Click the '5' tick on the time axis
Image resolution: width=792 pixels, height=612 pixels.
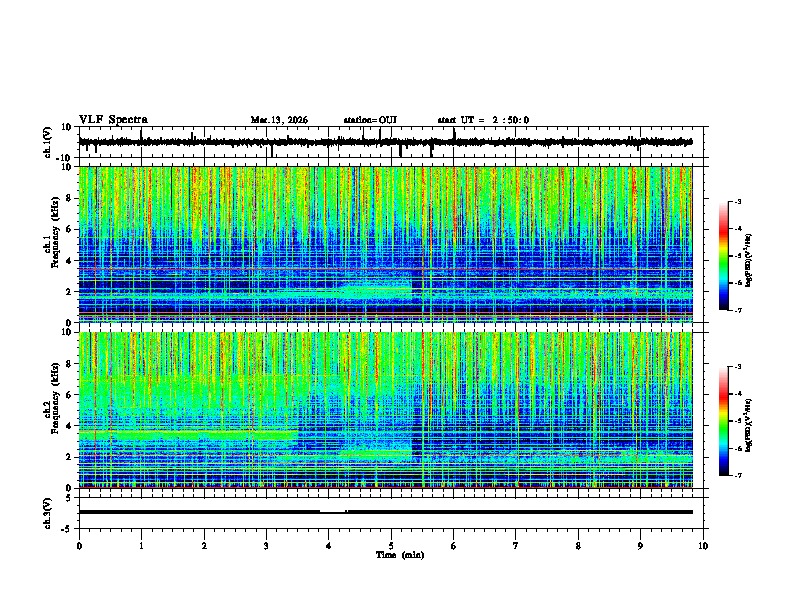(x=391, y=546)
